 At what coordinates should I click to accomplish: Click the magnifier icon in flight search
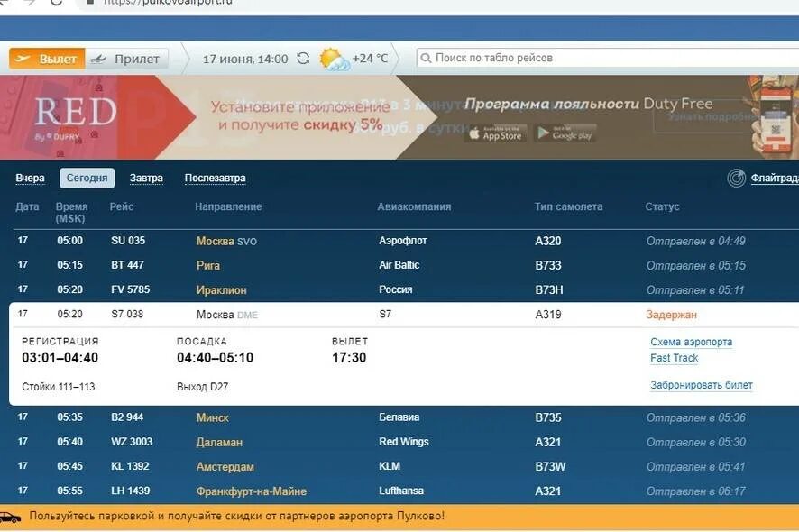(x=426, y=58)
